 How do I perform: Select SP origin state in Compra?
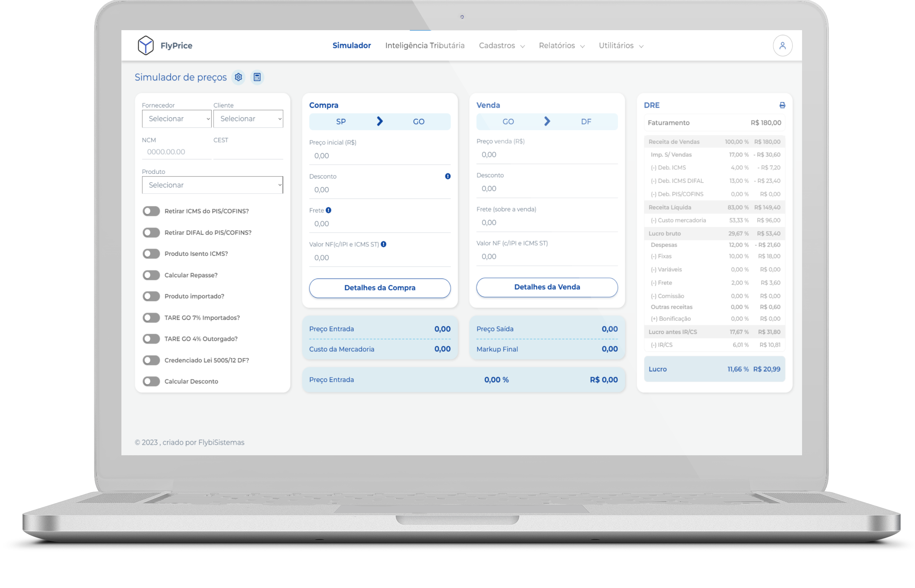click(x=341, y=121)
